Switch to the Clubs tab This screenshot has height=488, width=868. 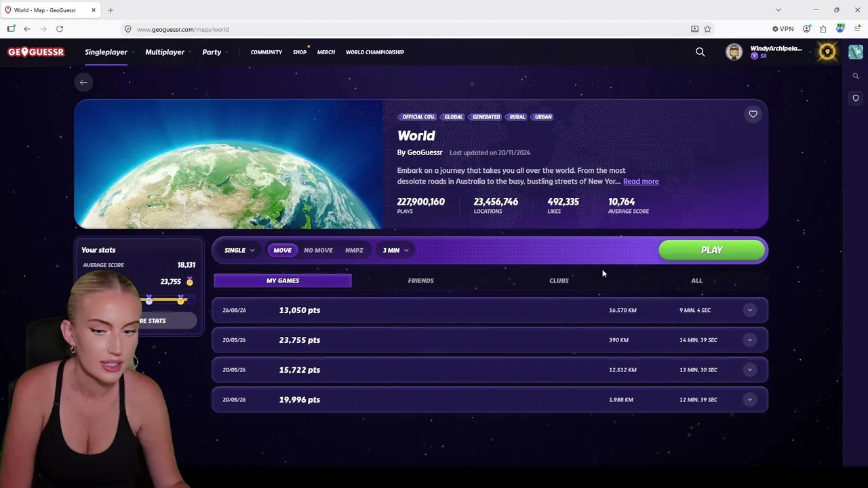pyautogui.click(x=559, y=281)
